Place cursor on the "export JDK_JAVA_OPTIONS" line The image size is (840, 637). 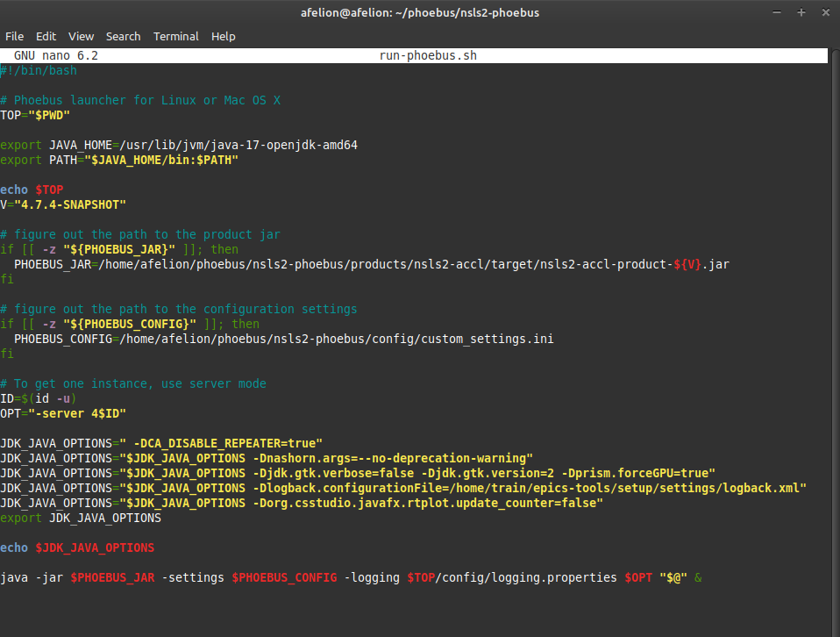(x=81, y=518)
